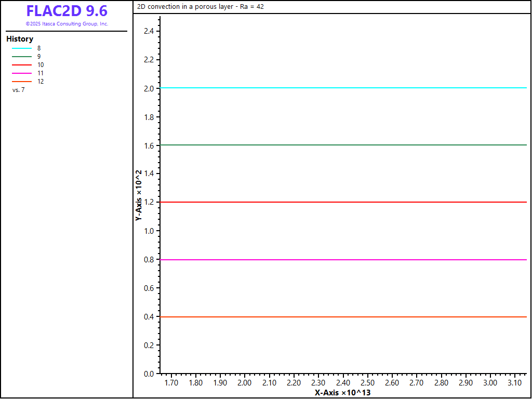Click the 2.4 tick label on Y axis

coord(149,31)
